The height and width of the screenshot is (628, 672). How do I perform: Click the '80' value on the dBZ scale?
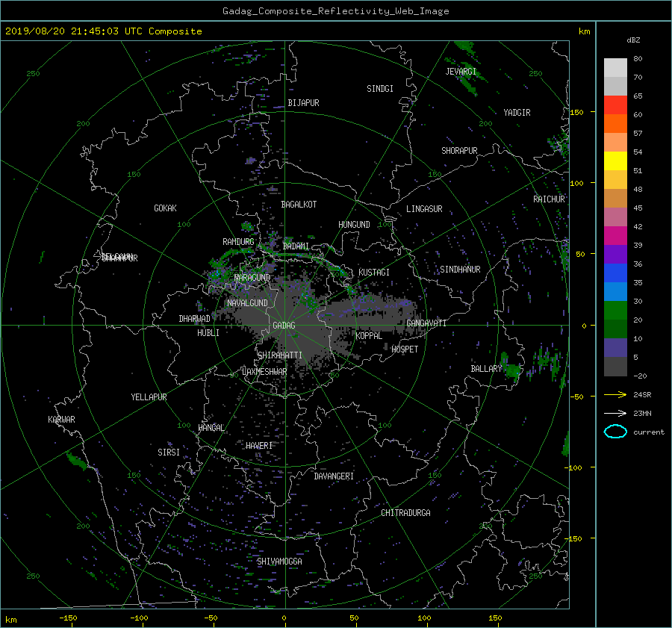(638, 59)
